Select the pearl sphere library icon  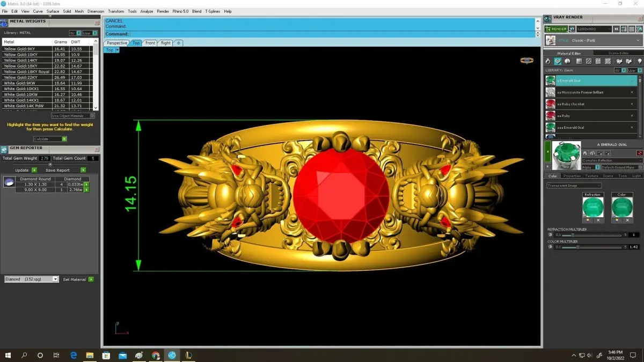click(567, 61)
